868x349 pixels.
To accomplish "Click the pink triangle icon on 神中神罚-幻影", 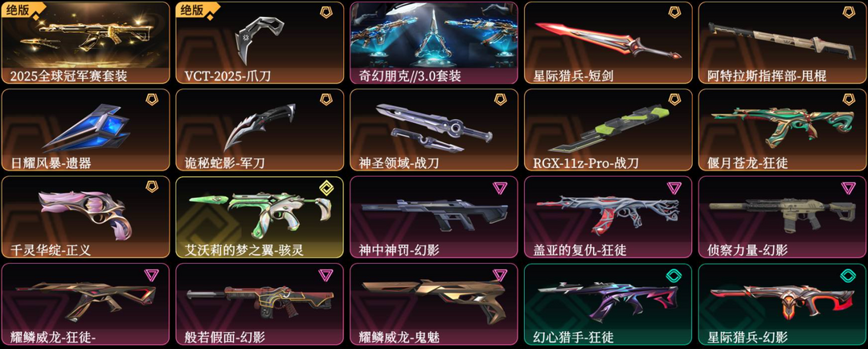I will (x=500, y=188).
